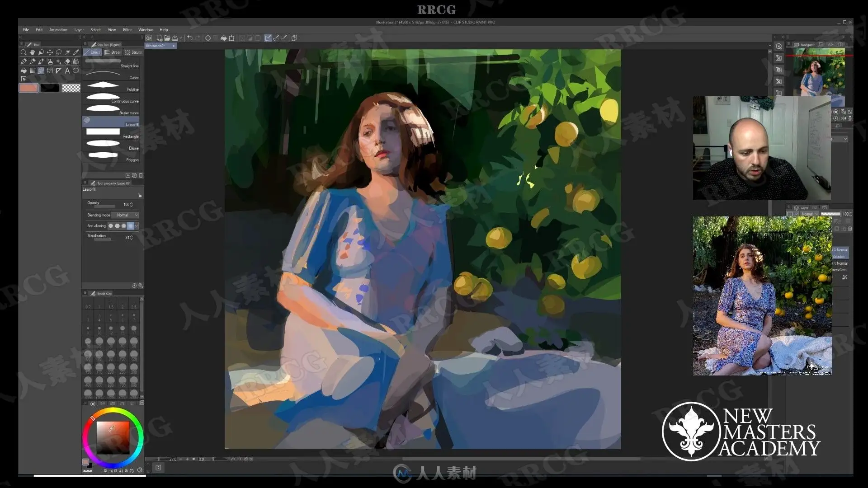Select the Straight line sub tool
This screenshot has width=868, height=488.
(x=111, y=64)
